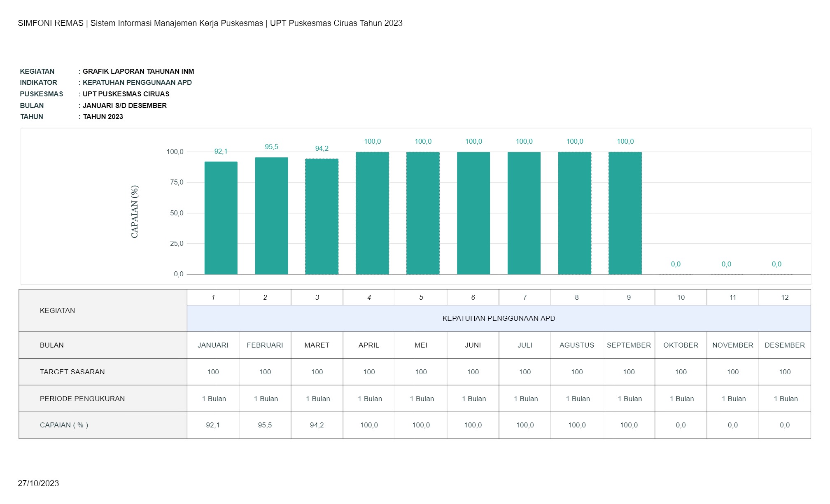This screenshot has height=504, width=830.
Task: Click the PERIODE PENGUKURAN row header
Action: coord(82,399)
